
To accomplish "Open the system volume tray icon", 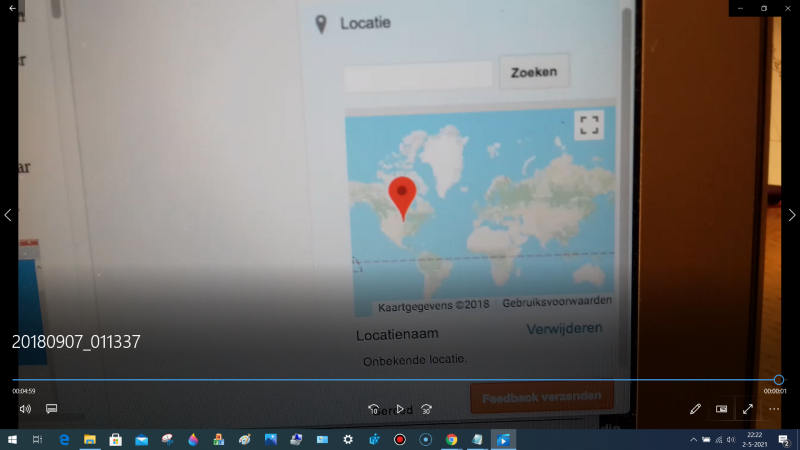I will pyautogui.click(x=731, y=440).
